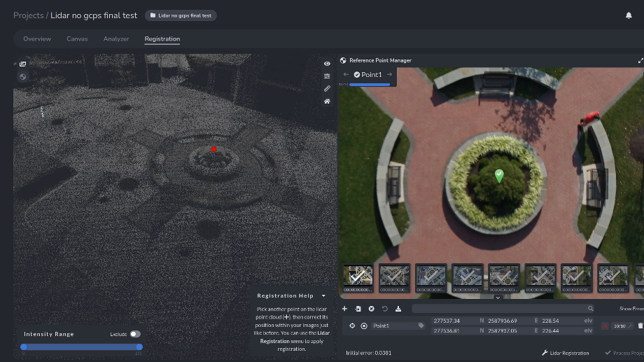
Task: Switch to the Canvas tab
Action: tap(77, 39)
